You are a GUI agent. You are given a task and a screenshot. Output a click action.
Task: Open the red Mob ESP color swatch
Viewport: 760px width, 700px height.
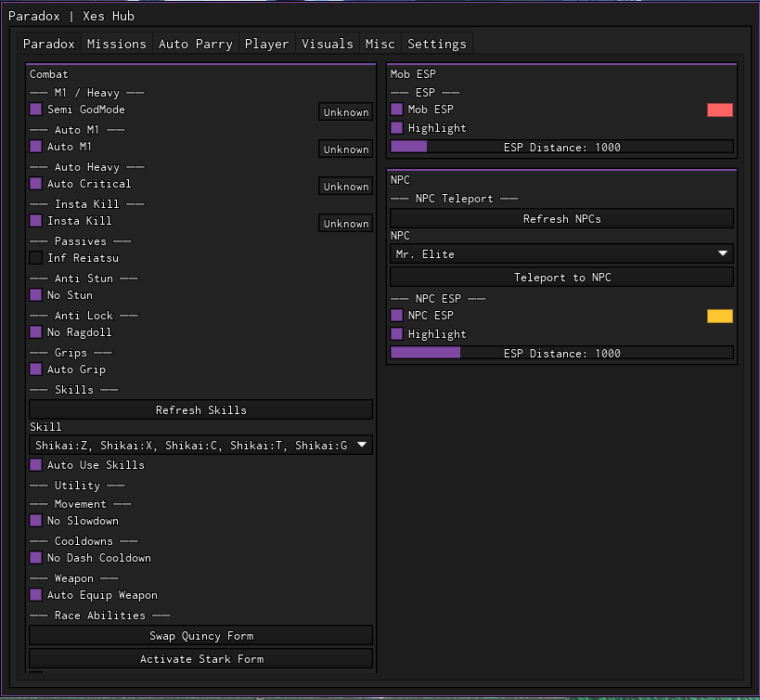pos(720,110)
